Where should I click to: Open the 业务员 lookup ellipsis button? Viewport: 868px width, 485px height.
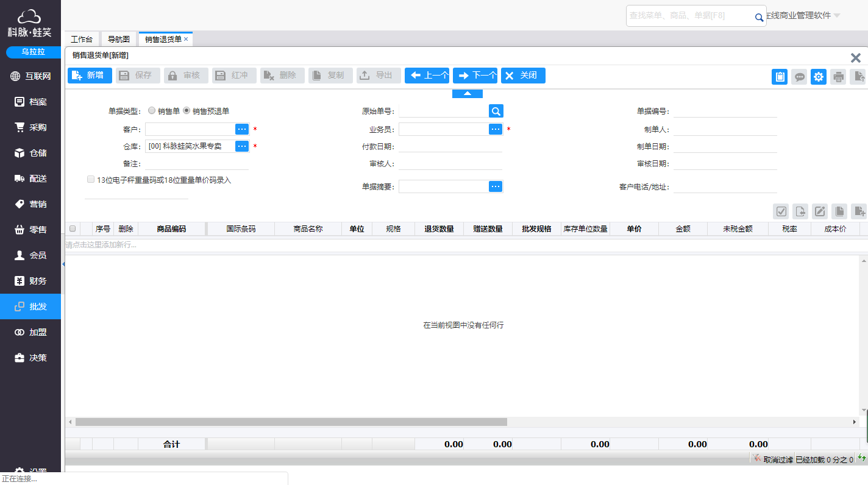coord(496,129)
